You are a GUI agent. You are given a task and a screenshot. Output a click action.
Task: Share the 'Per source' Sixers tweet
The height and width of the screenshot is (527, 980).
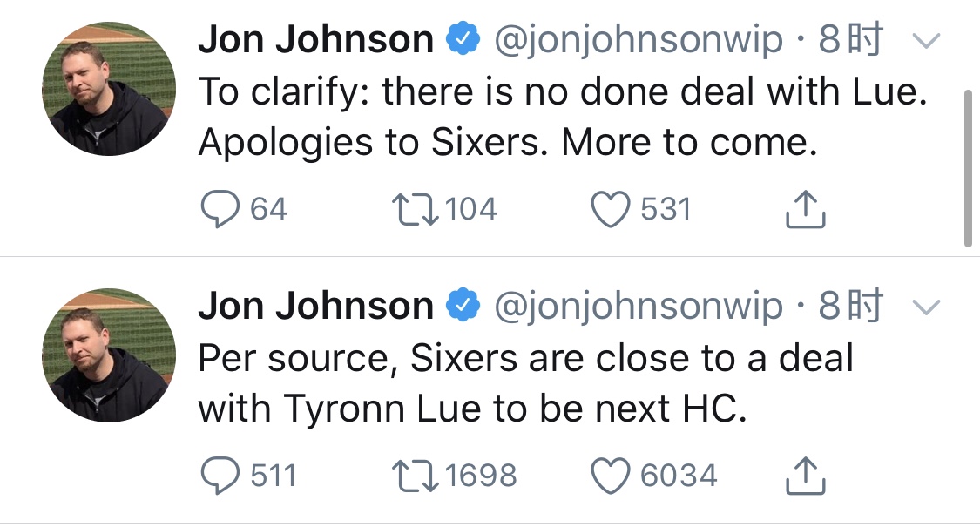(806, 476)
